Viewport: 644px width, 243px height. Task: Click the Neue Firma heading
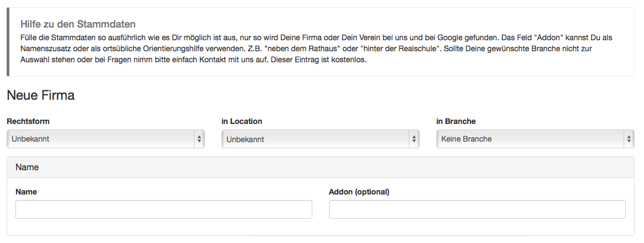(41, 95)
